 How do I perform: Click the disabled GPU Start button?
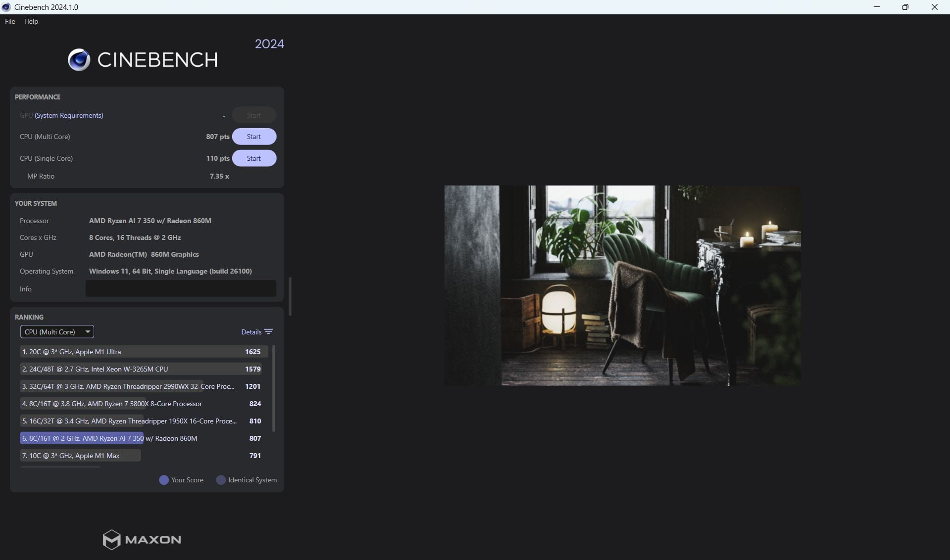(x=254, y=115)
